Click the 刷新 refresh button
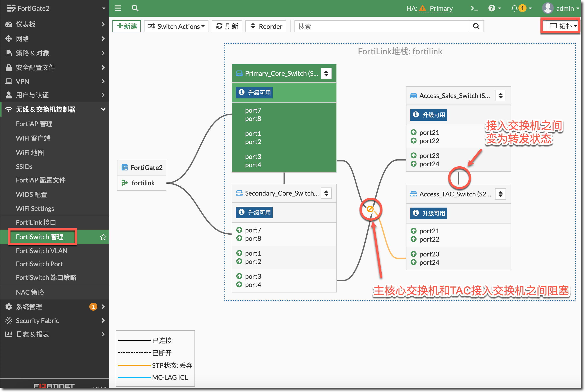This screenshot has width=585, height=392. point(227,26)
